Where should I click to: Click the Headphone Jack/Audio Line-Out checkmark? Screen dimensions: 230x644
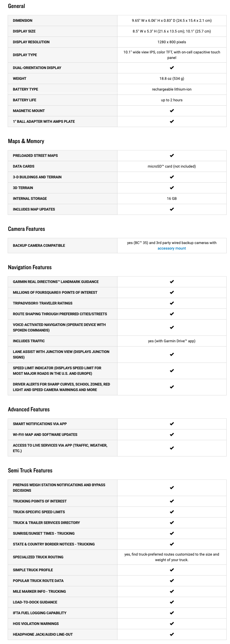click(x=172, y=634)
